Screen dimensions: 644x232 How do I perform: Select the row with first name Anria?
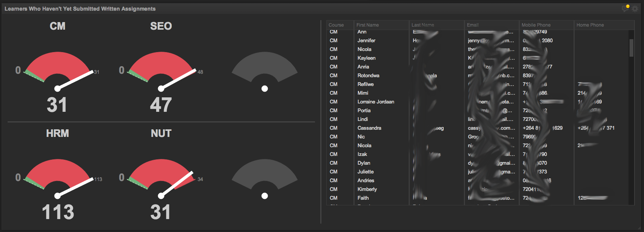point(478,67)
